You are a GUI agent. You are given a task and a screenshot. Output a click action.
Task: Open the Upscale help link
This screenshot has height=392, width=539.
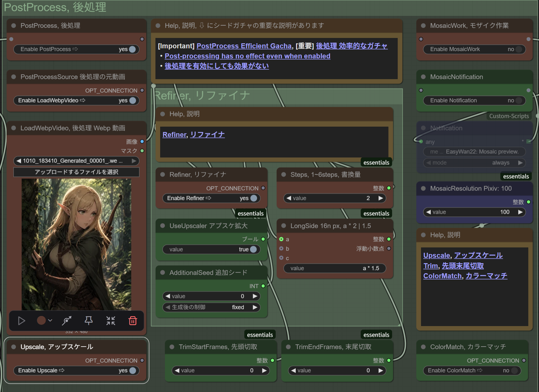pos(436,256)
